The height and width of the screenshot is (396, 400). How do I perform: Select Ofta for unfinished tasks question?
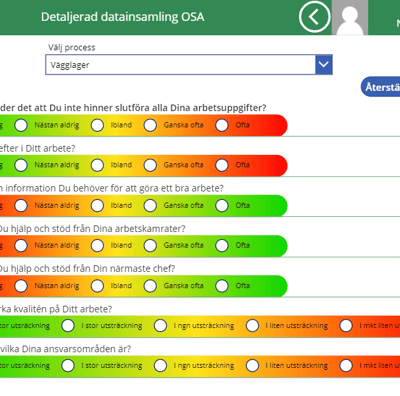click(222, 125)
